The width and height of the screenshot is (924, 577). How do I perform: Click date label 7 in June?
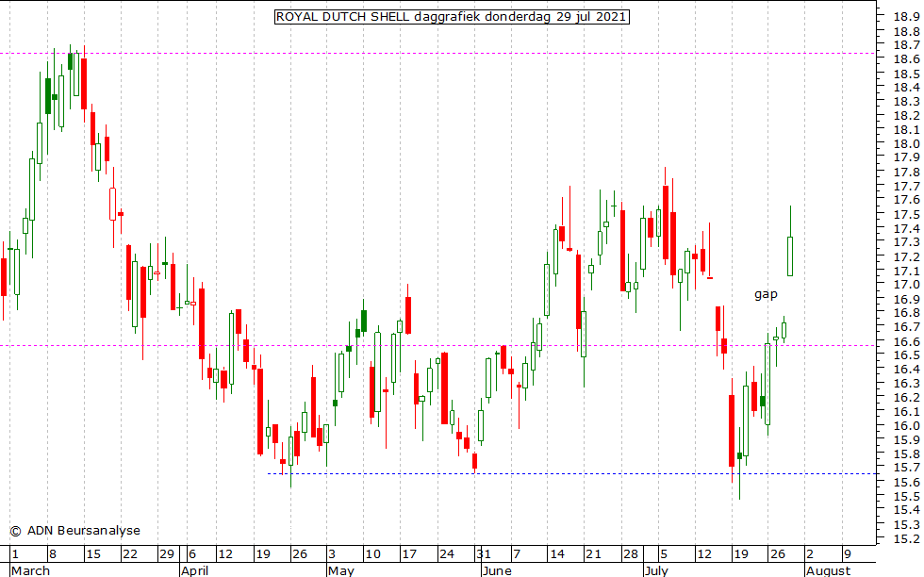[517, 554]
